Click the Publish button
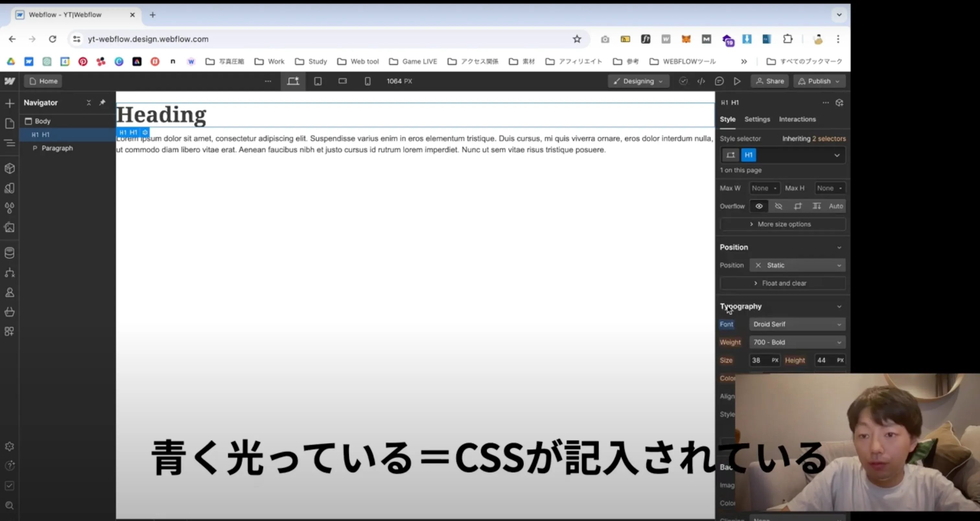This screenshot has height=521, width=980. (x=819, y=80)
